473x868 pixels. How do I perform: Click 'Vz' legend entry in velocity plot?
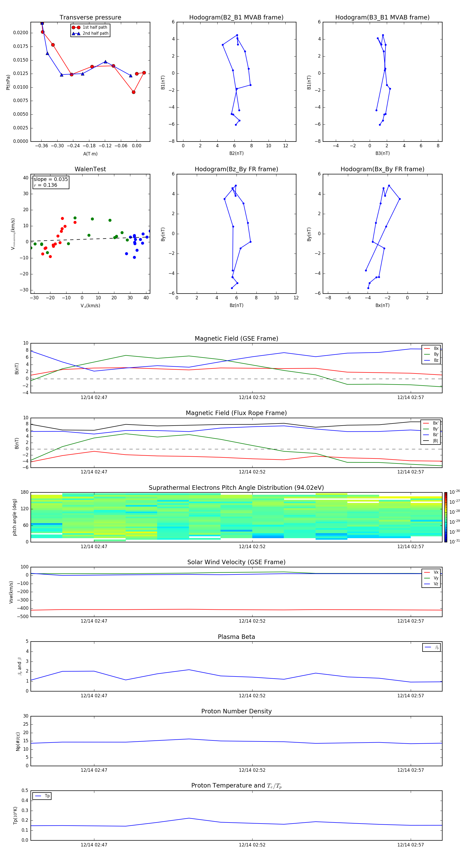[x=431, y=584]
